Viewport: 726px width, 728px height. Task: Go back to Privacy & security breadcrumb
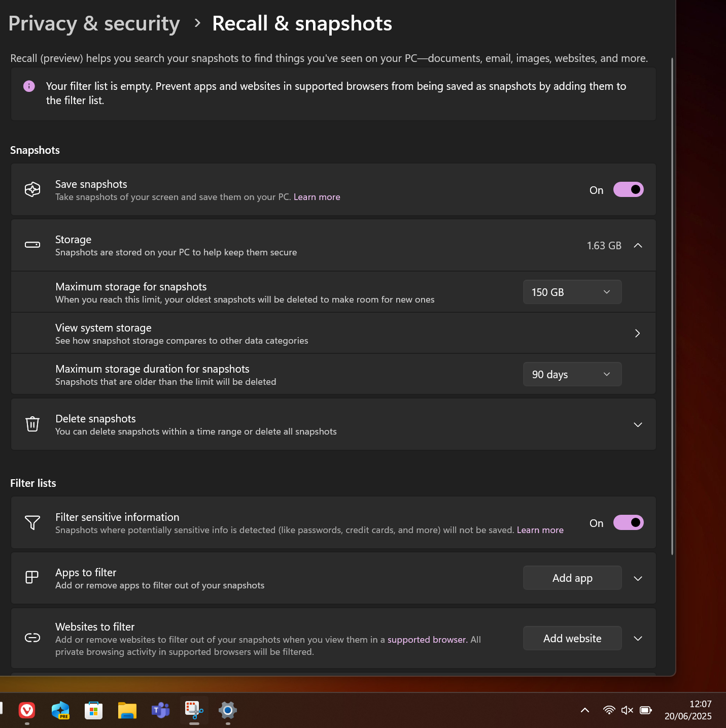pos(94,24)
